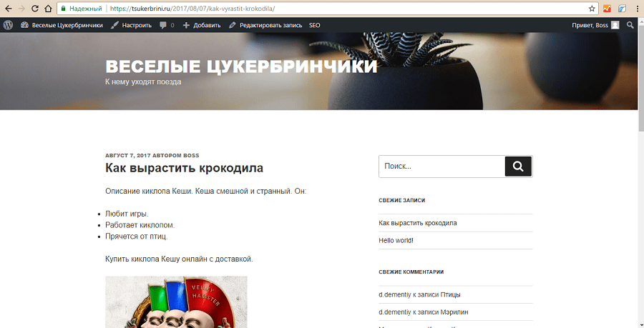The width and height of the screenshot is (644, 328).
Task: Click the blue extension icon in toolbar
Action: [623, 8]
